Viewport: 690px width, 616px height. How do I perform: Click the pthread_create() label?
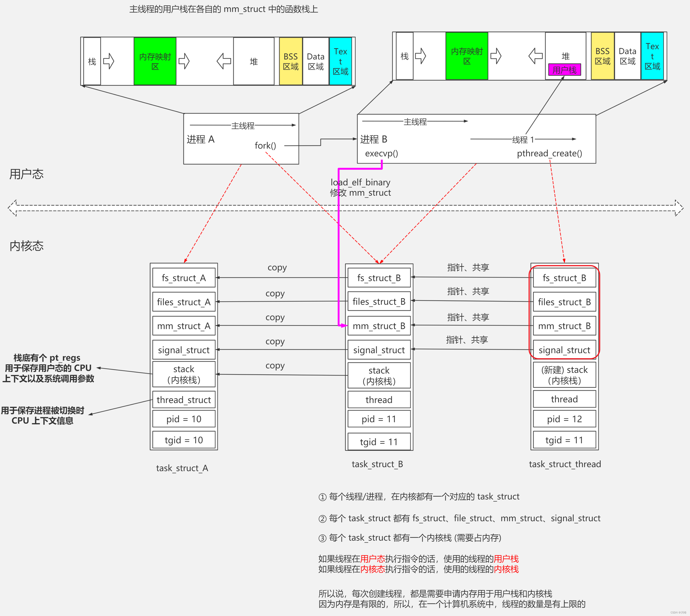[x=550, y=153]
